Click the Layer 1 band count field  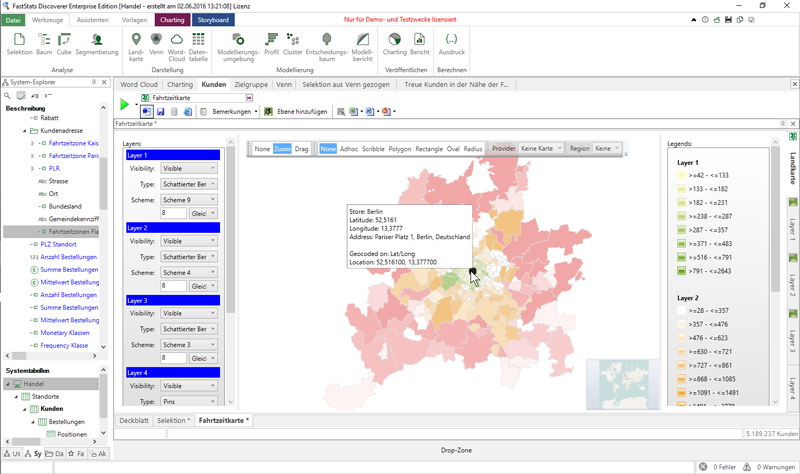173,214
